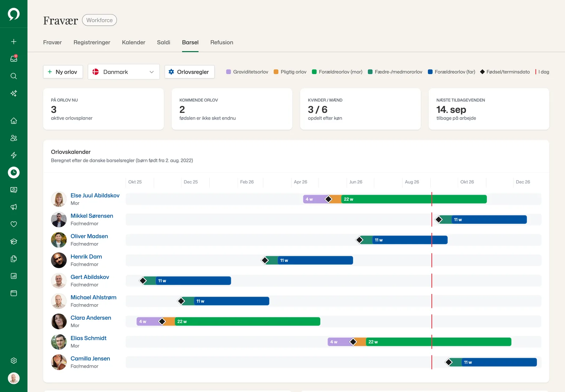565x392 pixels.
Task: Click the Ny orlov button
Action: [63, 72]
